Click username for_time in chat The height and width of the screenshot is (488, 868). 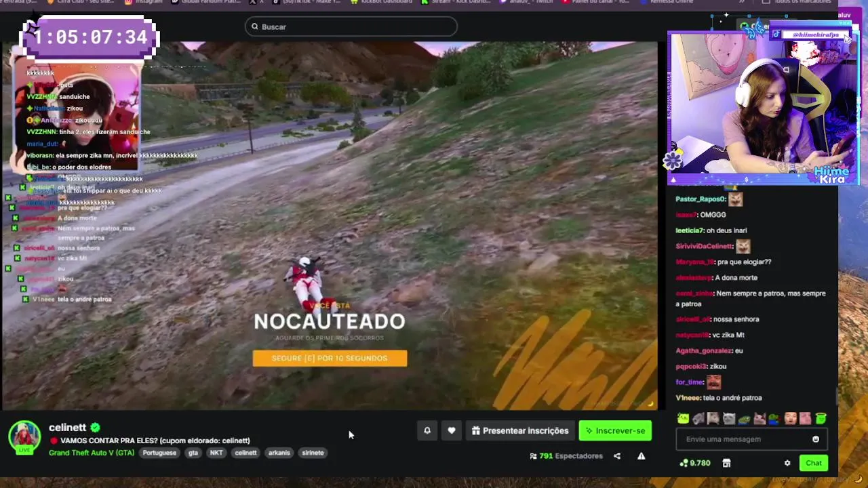(x=689, y=382)
